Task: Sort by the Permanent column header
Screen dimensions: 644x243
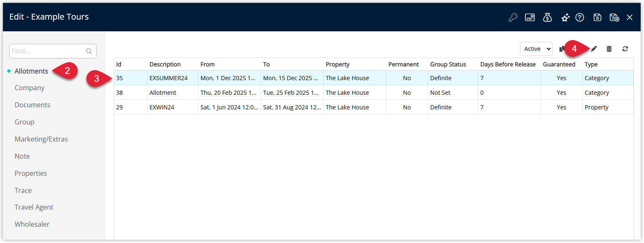Action: pyautogui.click(x=407, y=64)
